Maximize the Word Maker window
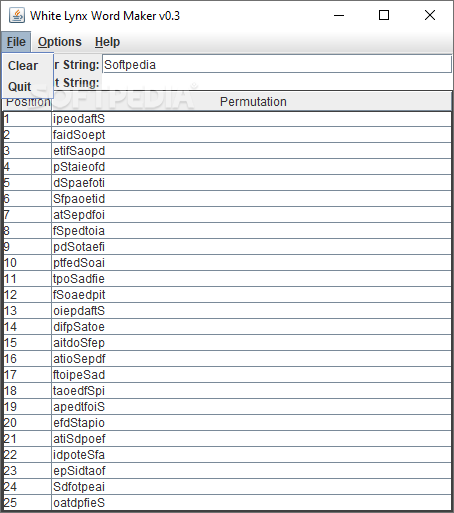The height and width of the screenshot is (513, 454). click(384, 15)
